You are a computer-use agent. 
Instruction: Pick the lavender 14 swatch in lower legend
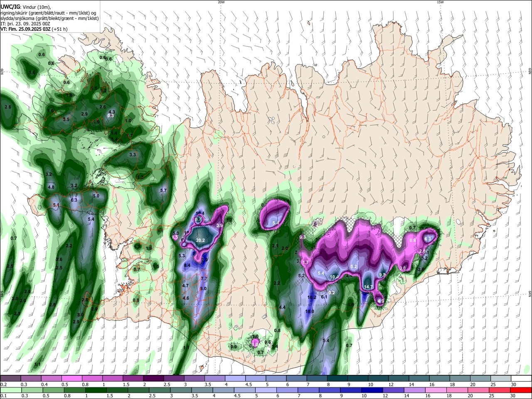pos(415,390)
